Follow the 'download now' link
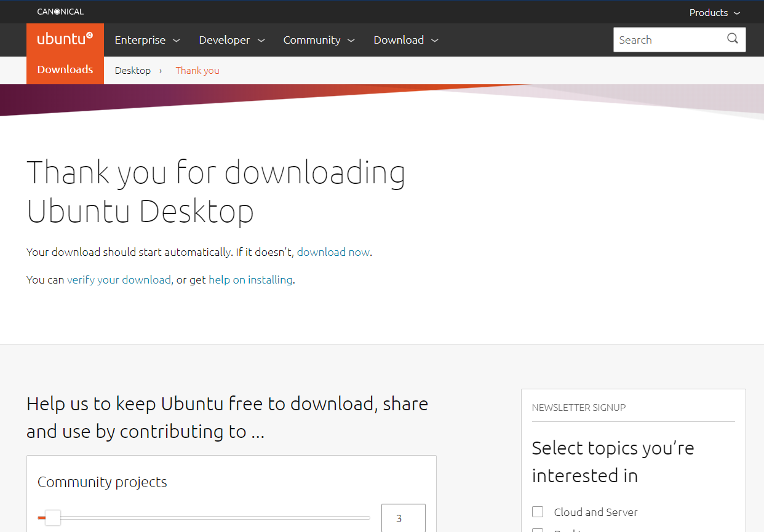 pyautogui.click(x=333, y=252)
